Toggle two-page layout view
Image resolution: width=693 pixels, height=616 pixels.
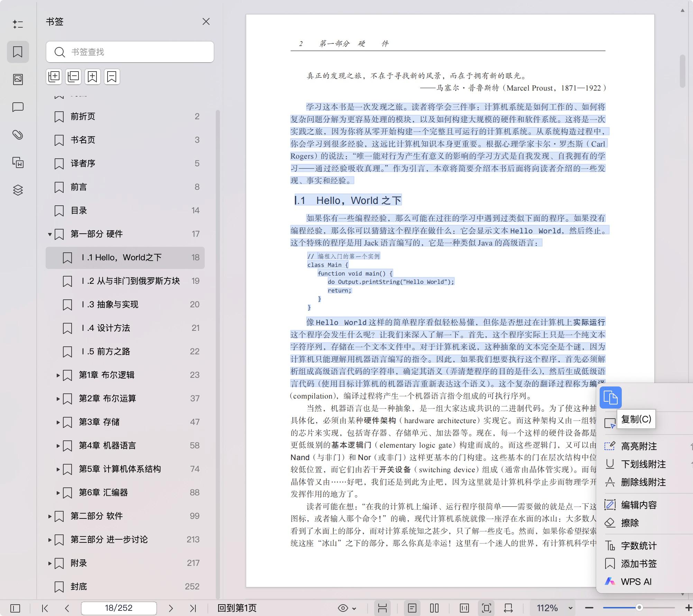(x=434, y=608)
